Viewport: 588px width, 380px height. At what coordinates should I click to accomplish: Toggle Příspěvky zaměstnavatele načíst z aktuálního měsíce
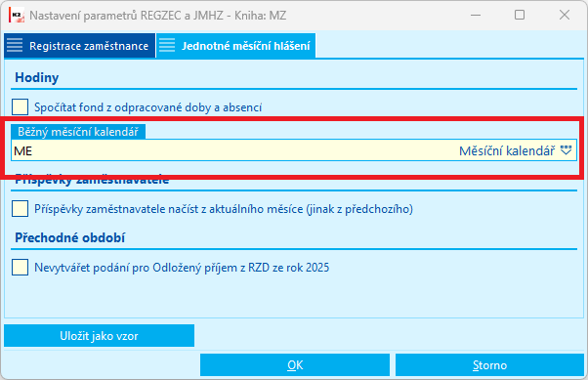pyautogui.click(x=20, y=209)
